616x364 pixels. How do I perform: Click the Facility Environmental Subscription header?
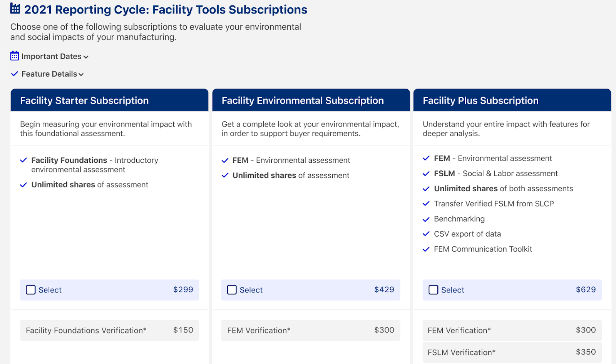(x=311, y=100)
